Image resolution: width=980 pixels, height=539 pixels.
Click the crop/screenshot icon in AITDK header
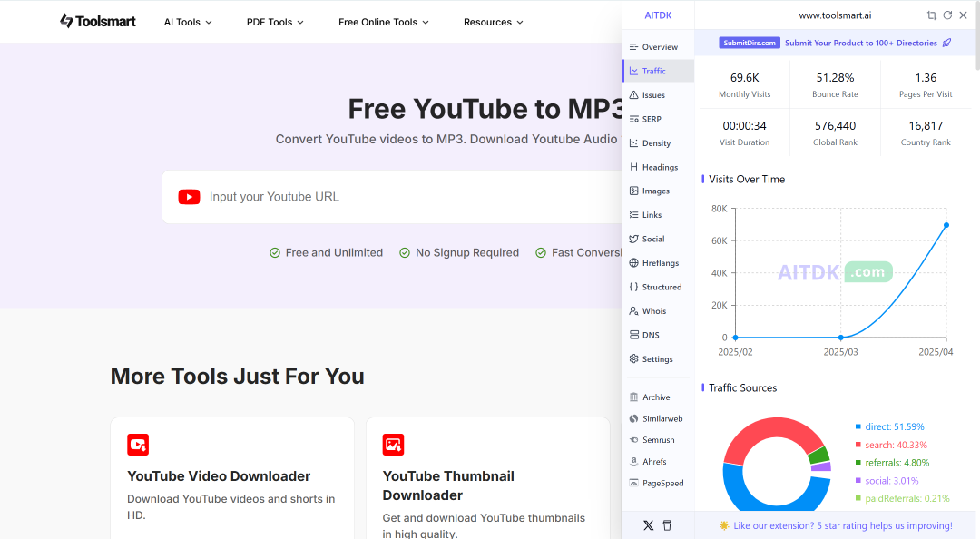[931, 15]
